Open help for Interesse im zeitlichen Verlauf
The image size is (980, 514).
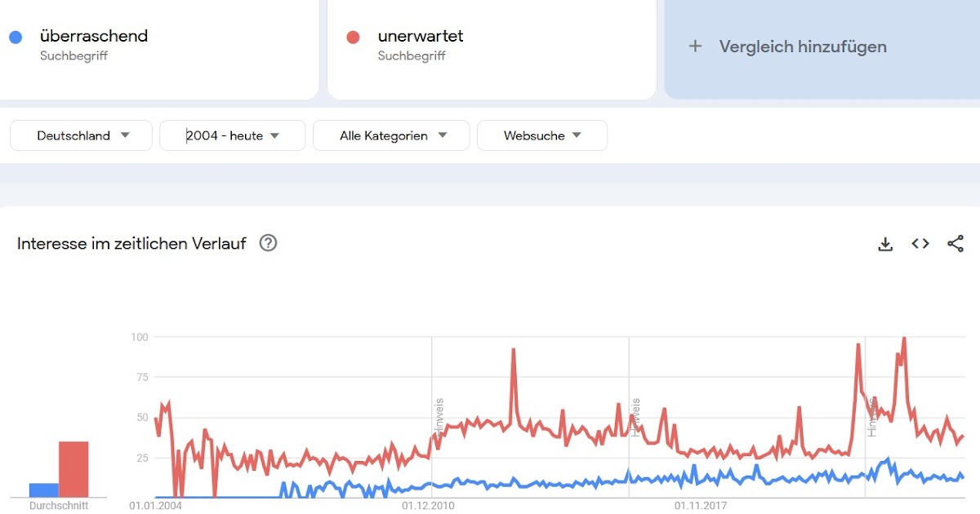pos(268,243)
